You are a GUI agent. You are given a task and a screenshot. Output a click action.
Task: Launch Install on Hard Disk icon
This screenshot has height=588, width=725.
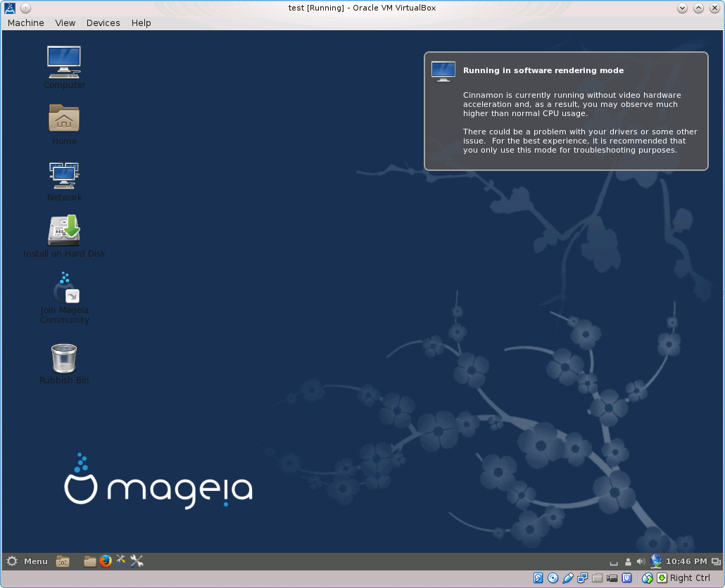64,236
